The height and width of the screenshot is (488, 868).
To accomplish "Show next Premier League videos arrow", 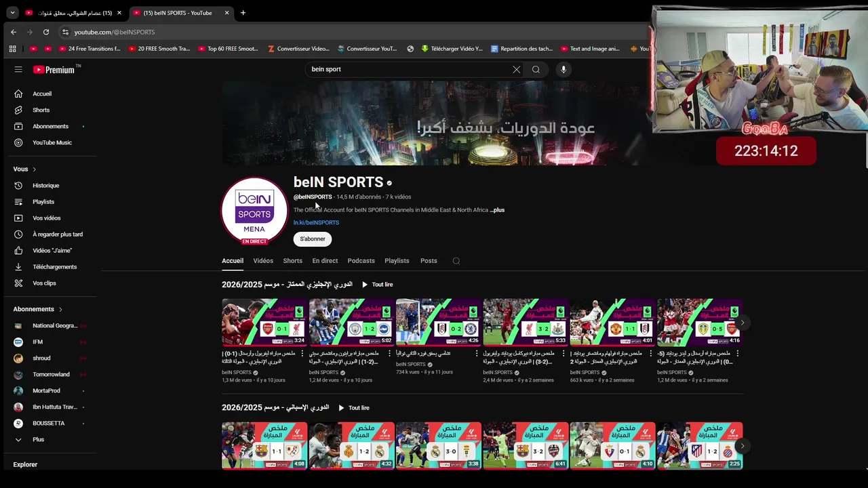I will 743,323.
